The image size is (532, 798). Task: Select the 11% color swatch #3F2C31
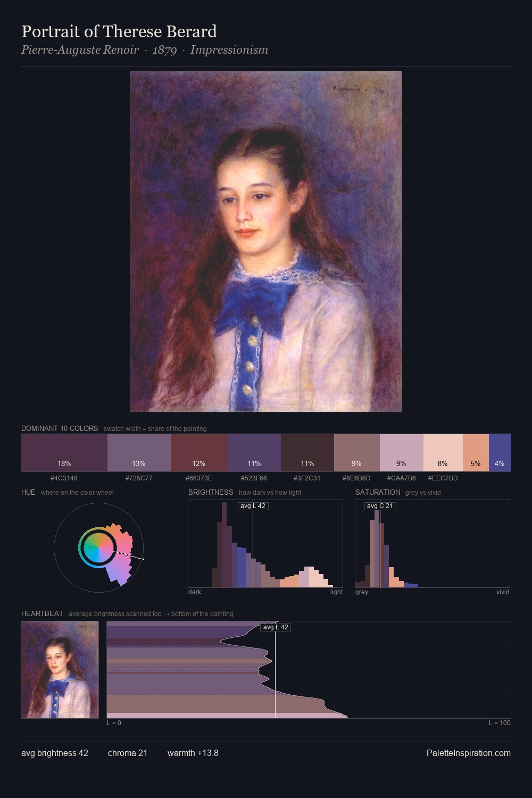[307, 453]
